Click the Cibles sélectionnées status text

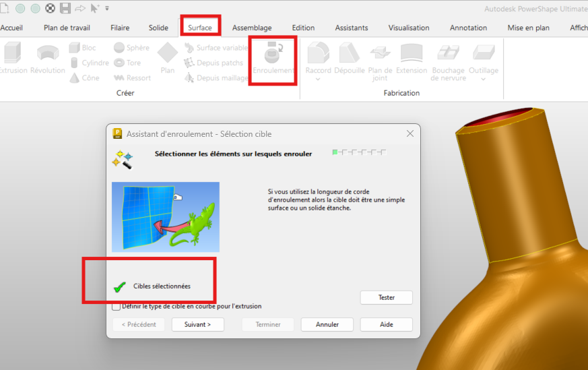[x=162, y=286]
